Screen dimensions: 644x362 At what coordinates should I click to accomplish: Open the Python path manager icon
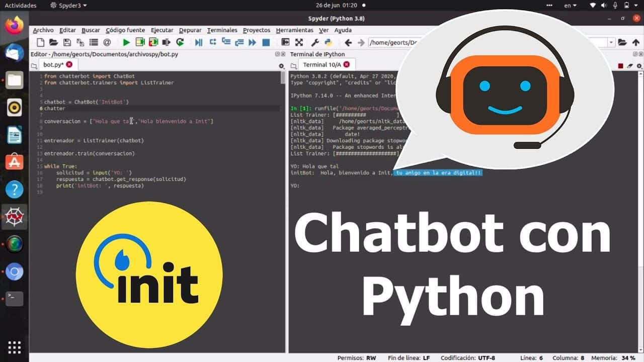click(328, 42)
